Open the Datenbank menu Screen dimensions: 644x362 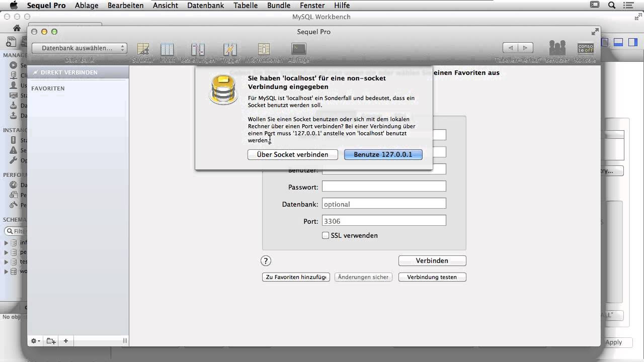206,5
